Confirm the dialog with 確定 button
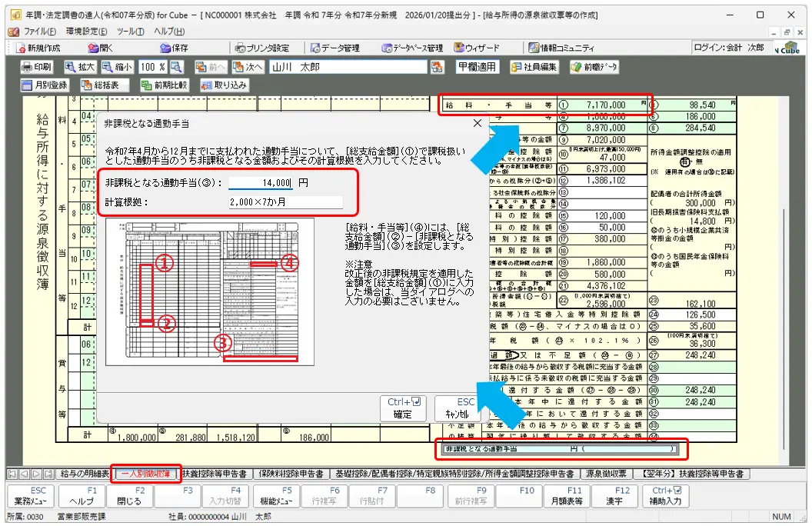 (x=403, y=408)
